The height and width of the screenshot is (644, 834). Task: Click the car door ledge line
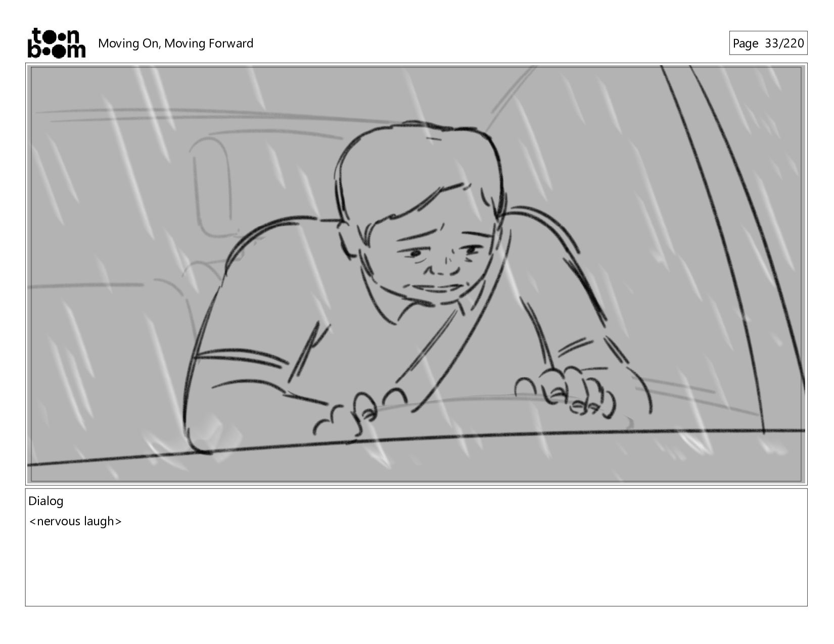(x=416, y=444)
